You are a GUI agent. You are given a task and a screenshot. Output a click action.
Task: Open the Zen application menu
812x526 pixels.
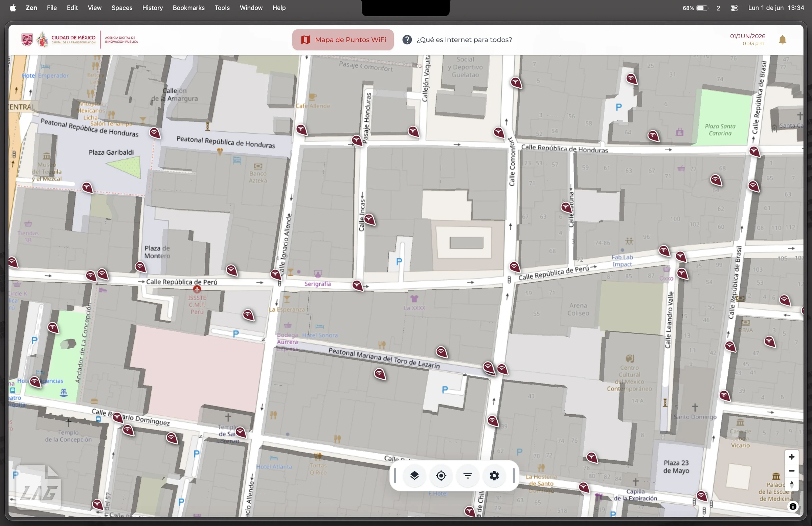(31, 7)
